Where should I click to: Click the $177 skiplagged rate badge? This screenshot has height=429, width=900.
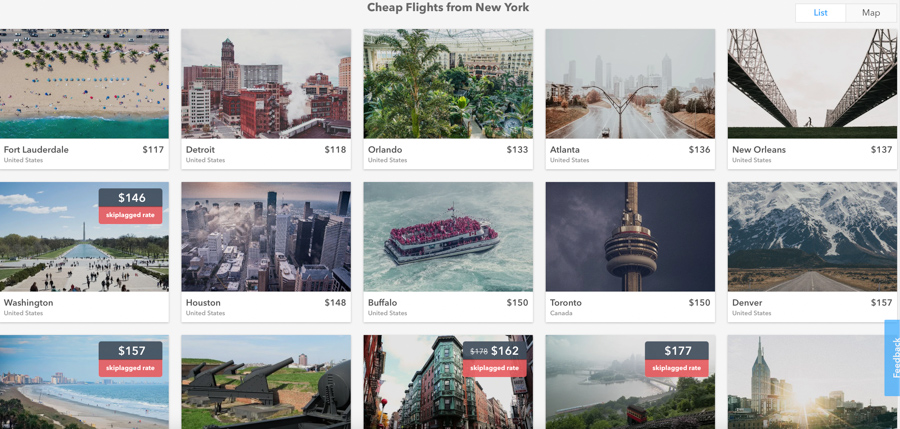pyautogui.click(x=677, y=359)
